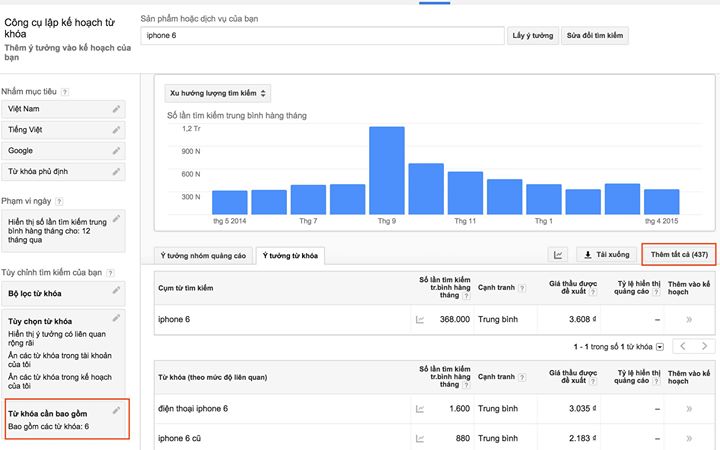720x450 pixels.
Task: Click Tùy chọn từ khóa panel
Action: click(63, 353)
